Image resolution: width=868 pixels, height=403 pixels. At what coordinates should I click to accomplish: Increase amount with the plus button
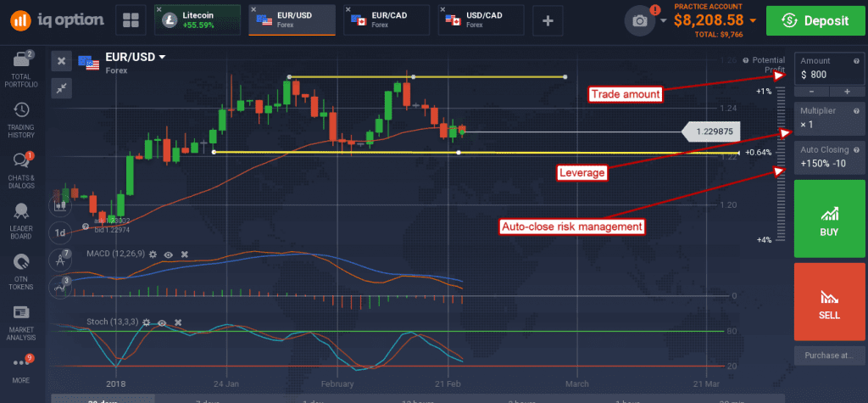pos(847,91)
